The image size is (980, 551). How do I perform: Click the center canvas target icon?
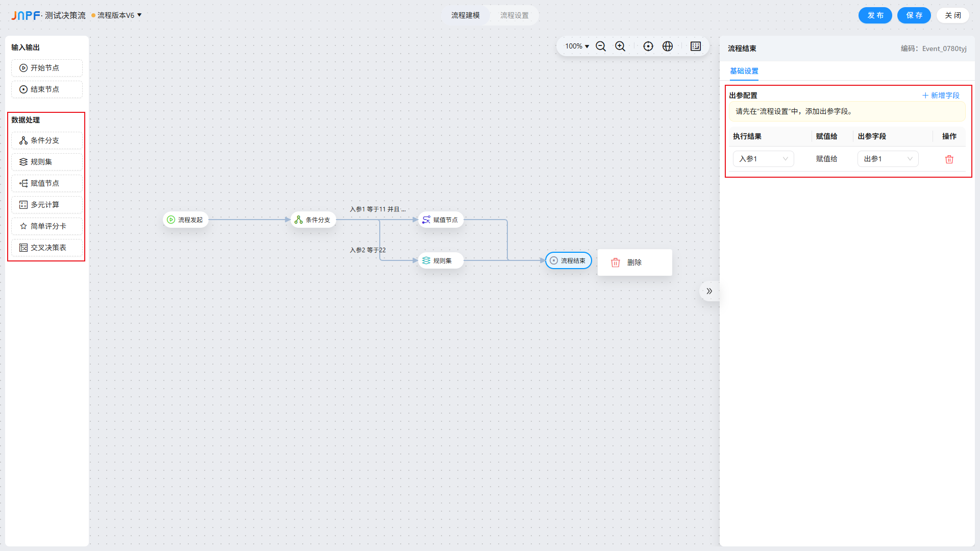point(648,46)
